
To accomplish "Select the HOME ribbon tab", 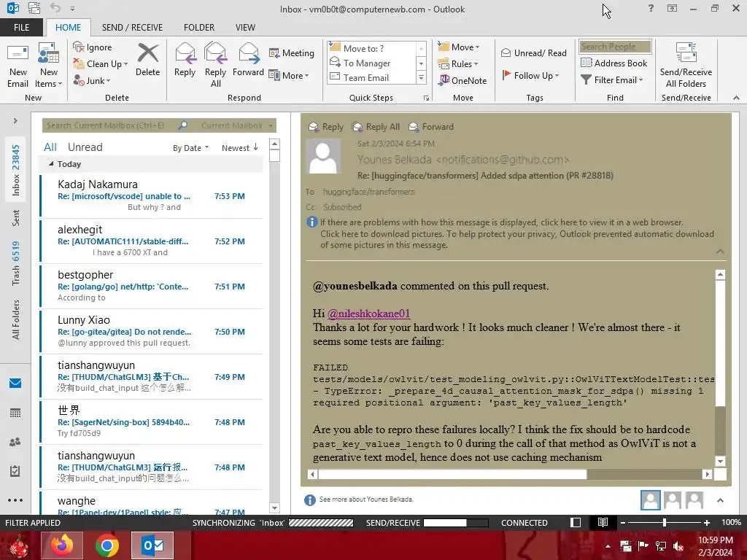I will coord(68,28).
